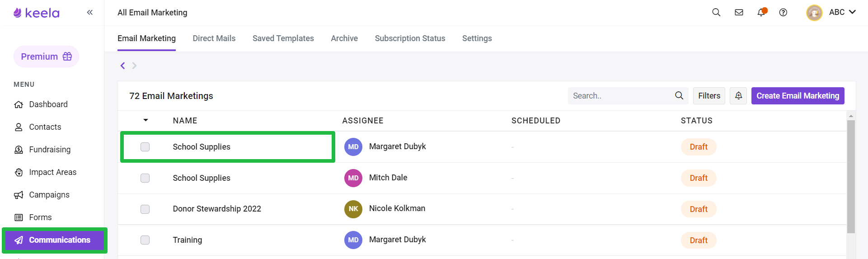The width and height of the screenshot is (868, 259).
Task: Click the Dashboard house icon
Action: (x=19, y=104)
